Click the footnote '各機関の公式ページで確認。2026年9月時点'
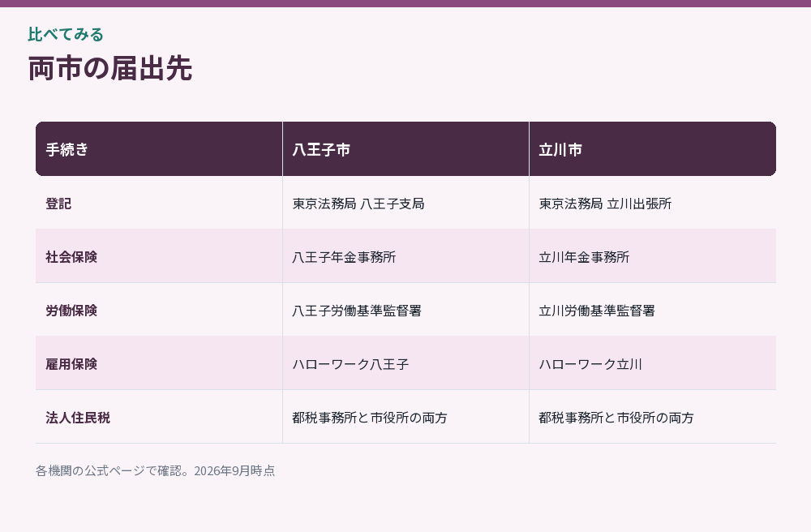This screenshot has width=811, height=532. 155,470
